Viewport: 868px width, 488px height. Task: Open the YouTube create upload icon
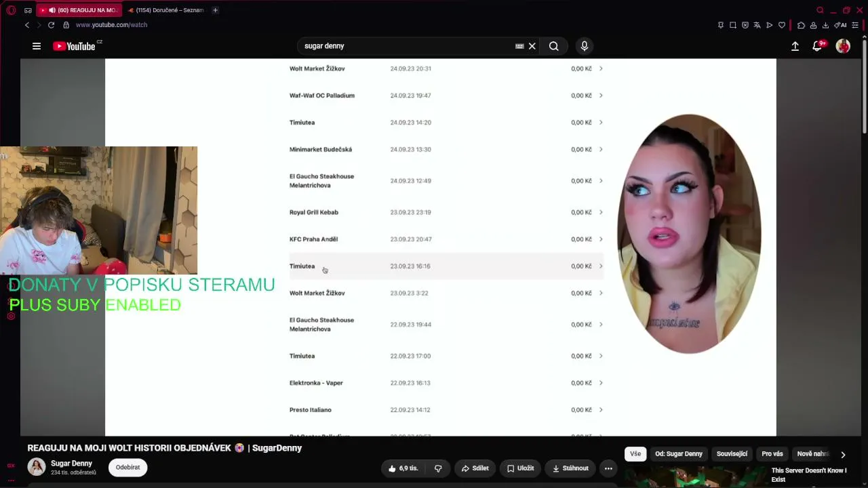[795, 46]
